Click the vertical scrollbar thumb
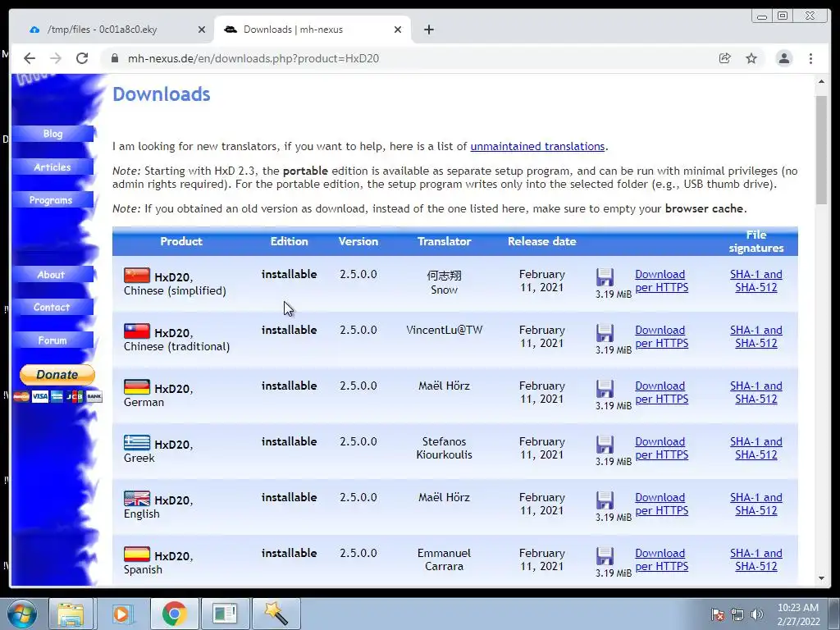The image size is (840, 630). 821,150
